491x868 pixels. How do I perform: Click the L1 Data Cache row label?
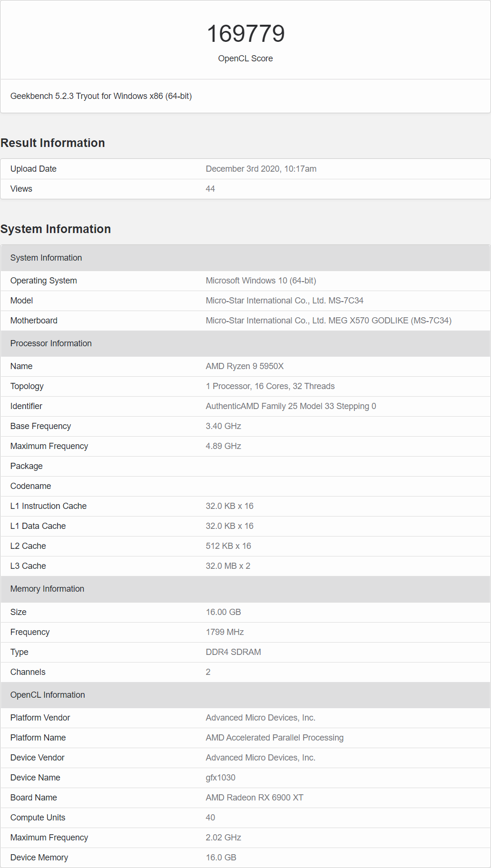[38, 526]
